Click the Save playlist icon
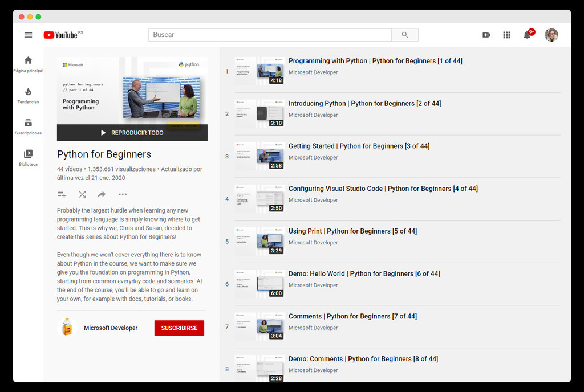 pyautogui.click(x=62, y=194)
